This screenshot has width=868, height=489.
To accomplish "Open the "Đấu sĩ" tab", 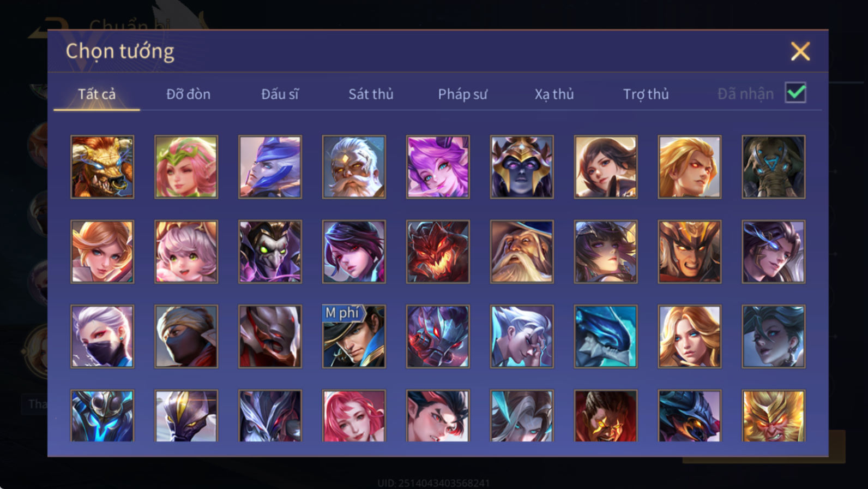I will (280, 94).
